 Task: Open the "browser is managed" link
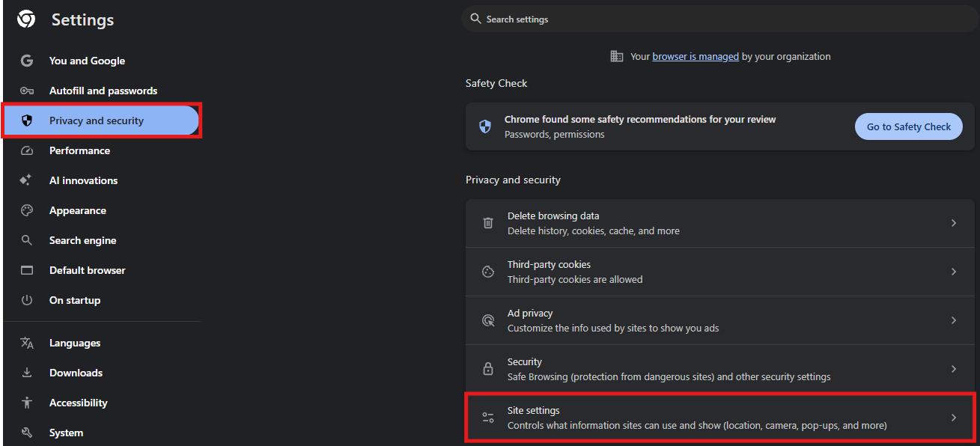pyautogui.click(x=696, y=56)
